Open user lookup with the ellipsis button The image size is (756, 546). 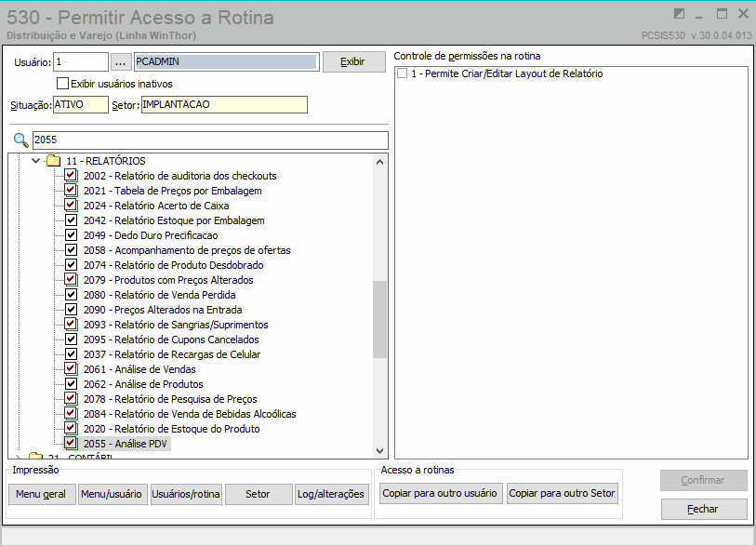tap(121, 61)
